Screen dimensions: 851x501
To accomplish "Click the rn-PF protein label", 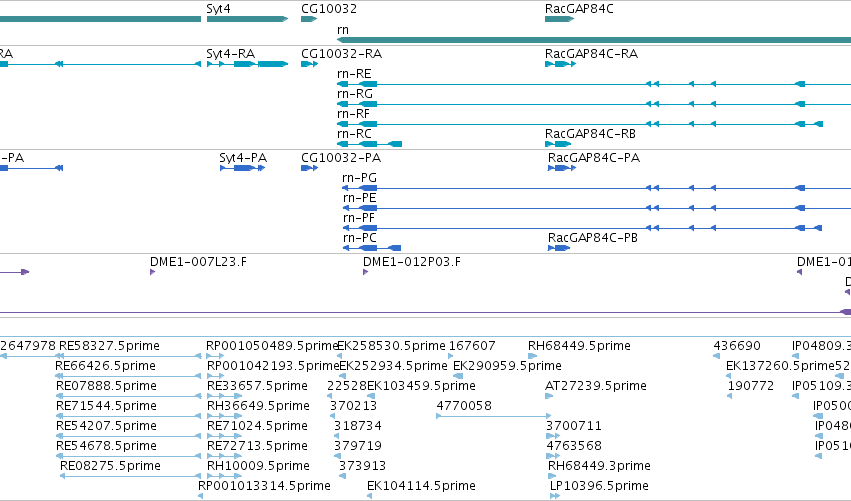I will point(359,218).
